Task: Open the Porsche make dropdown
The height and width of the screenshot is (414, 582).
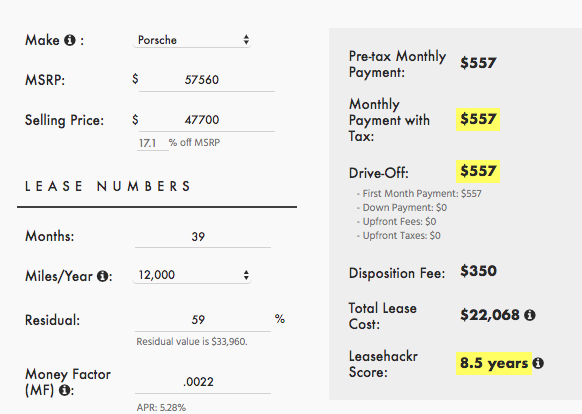Action: 192,40
